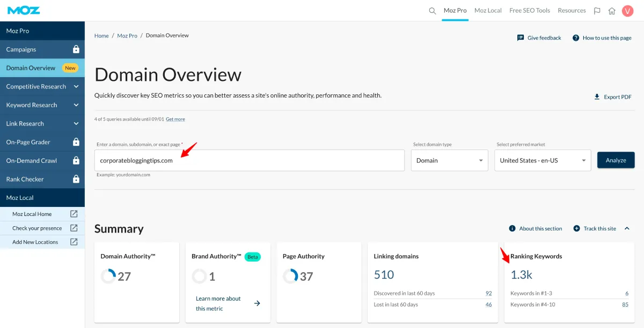Click Export PDF button

(x=612, y=97)
